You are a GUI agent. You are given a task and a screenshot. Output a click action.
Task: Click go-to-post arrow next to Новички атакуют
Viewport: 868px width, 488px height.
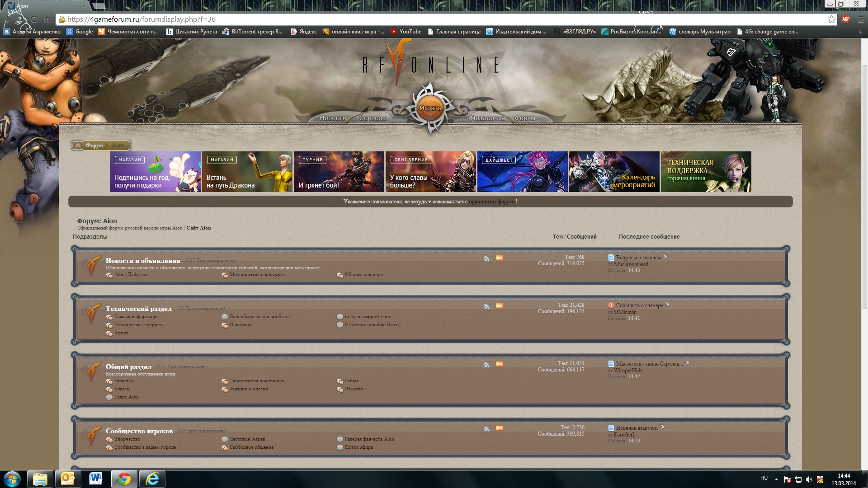click(x=662, y=427)
